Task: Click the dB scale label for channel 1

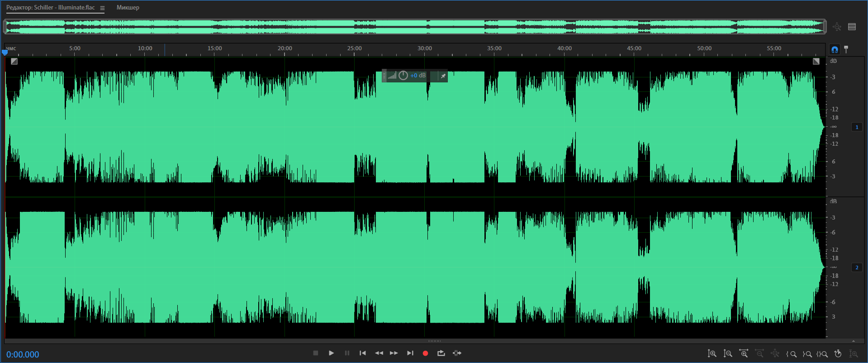Action: coord(833,61)
